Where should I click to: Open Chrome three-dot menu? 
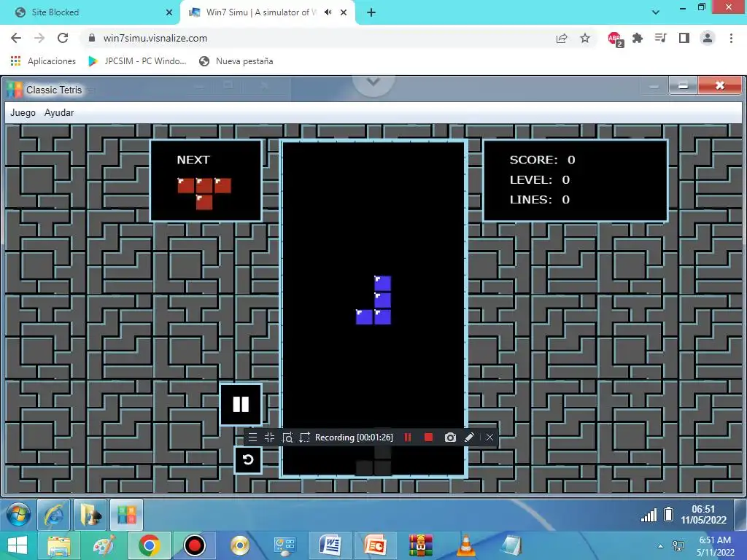click(731, 38)
